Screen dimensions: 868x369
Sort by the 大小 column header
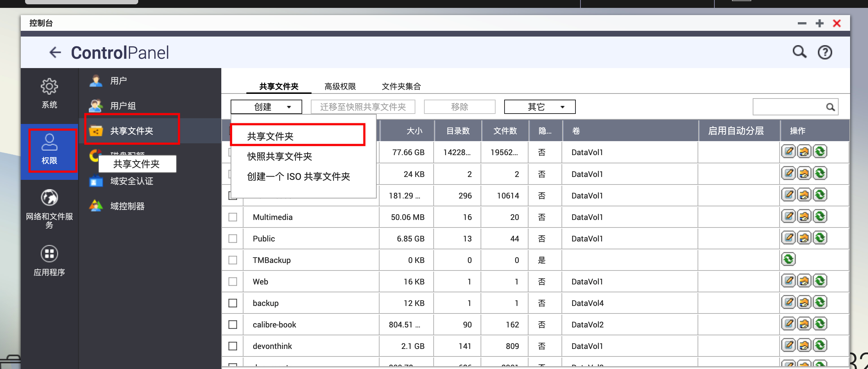click(407, 131)
